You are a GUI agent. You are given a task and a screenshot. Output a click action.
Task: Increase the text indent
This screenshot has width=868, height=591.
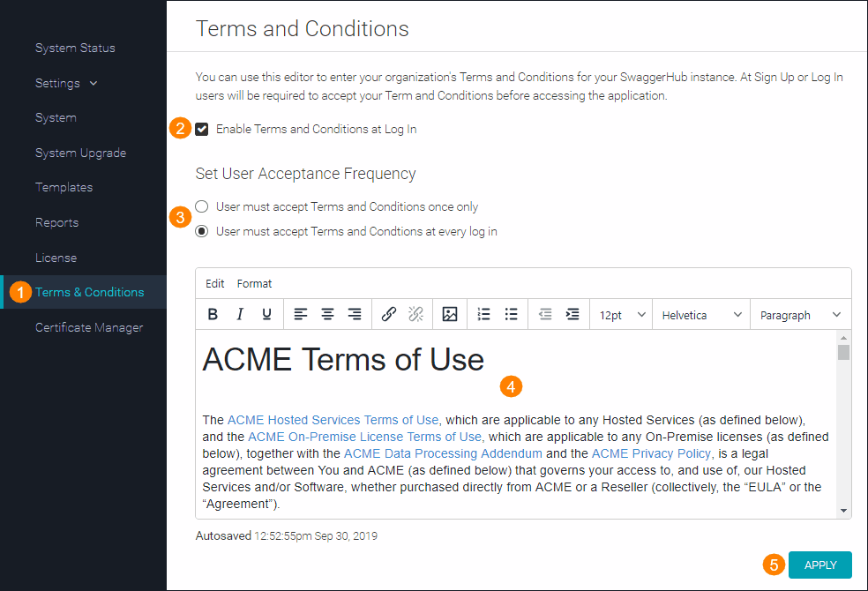(x=572, y=314)
